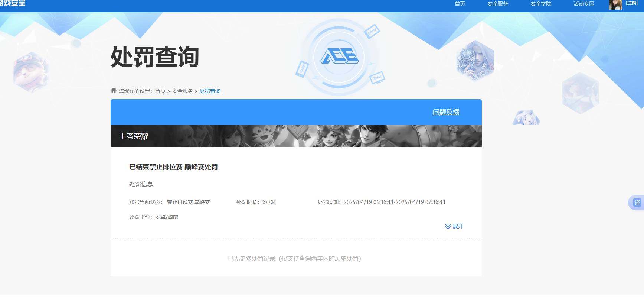This screenshot has width=644, height=307.
Task: Open the 安全学院 navigation item
Action: click(x=541, y=4)
